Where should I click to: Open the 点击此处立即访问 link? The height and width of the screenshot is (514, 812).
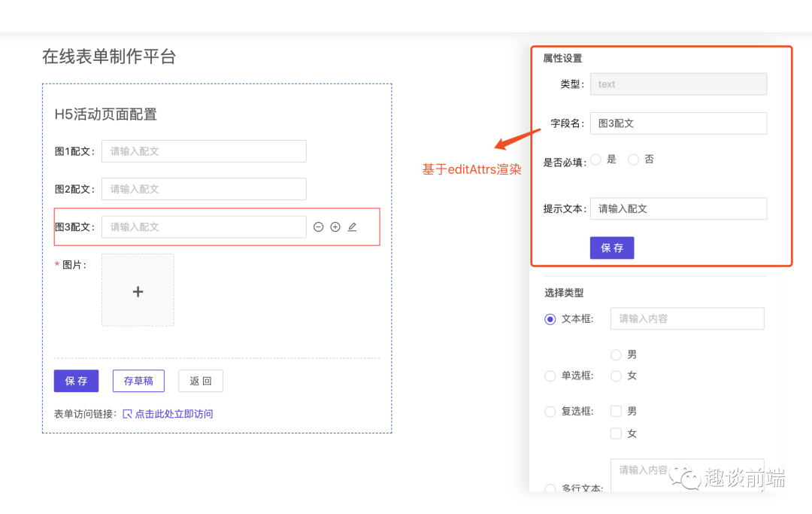pyautogui.click(x=174, y=414)
